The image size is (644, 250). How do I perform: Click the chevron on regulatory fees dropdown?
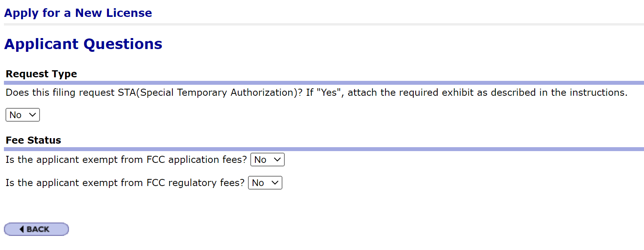coord(275,183)
